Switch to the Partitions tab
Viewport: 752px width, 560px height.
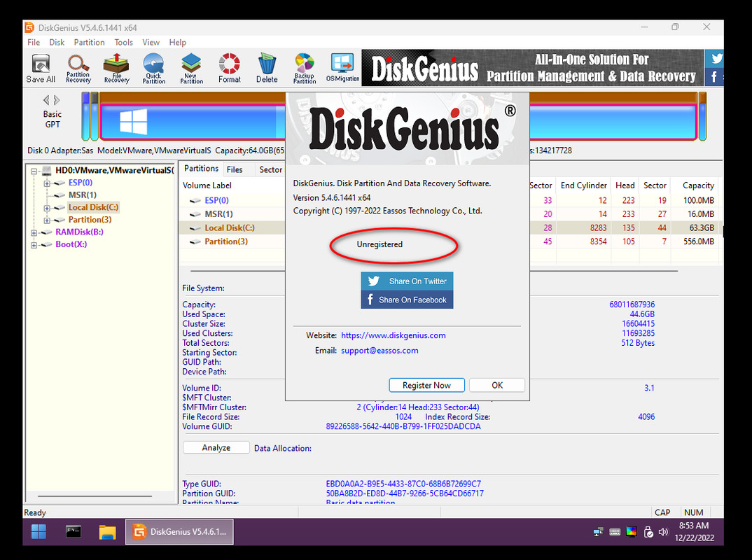pyautogui.click(x=201, y=169)
